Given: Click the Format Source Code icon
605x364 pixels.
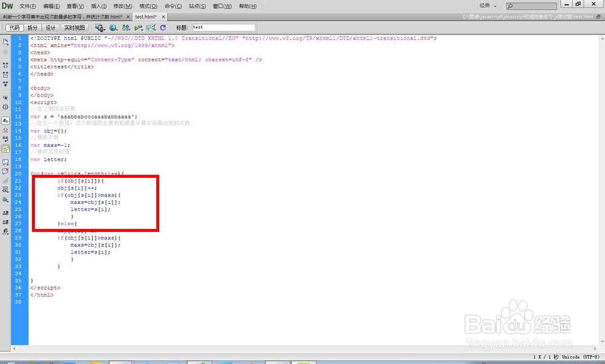Looking at the screenshot, I should (5, 232).
